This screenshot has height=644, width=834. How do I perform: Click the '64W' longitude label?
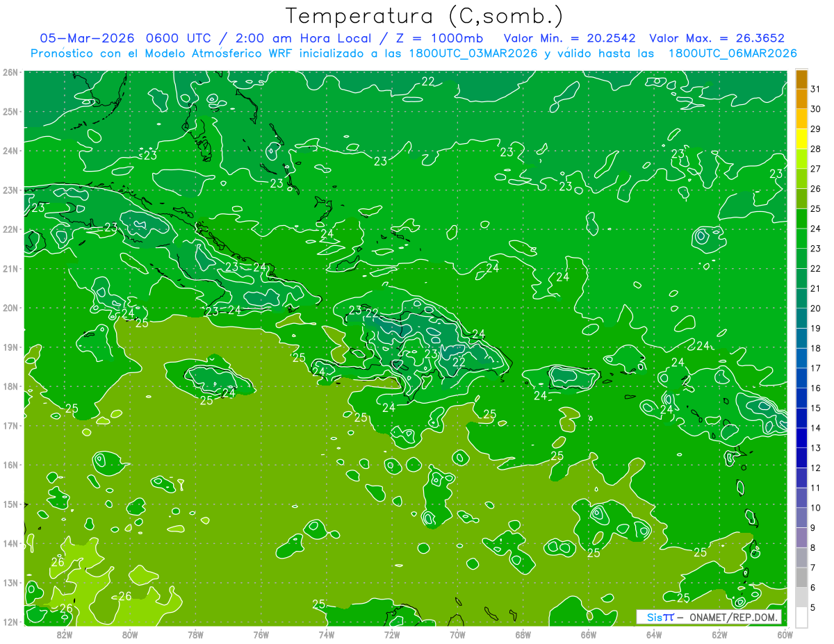tap(654, 635)
